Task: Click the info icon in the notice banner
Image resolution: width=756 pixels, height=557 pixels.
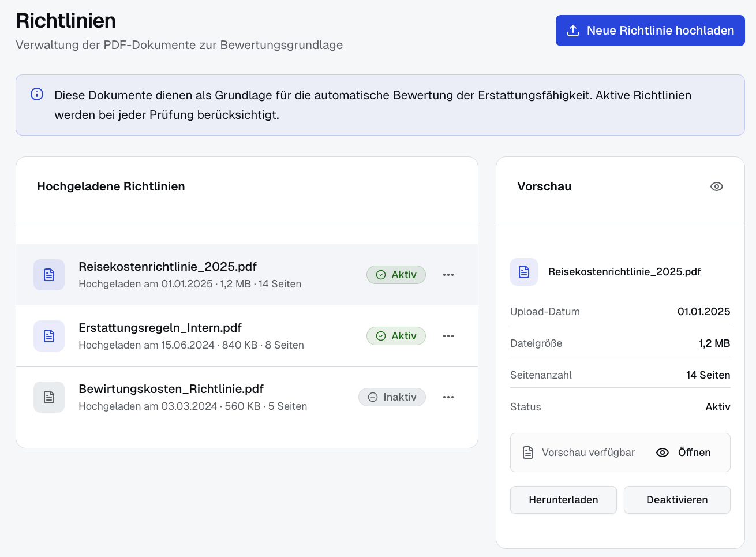Action: tap(36, 95)
